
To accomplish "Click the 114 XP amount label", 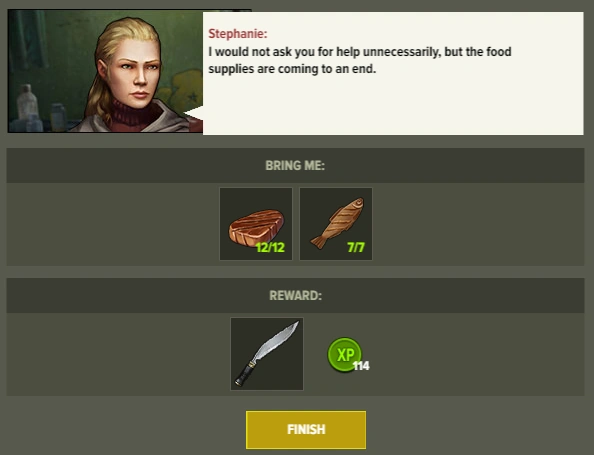I will tap(361, 366).
